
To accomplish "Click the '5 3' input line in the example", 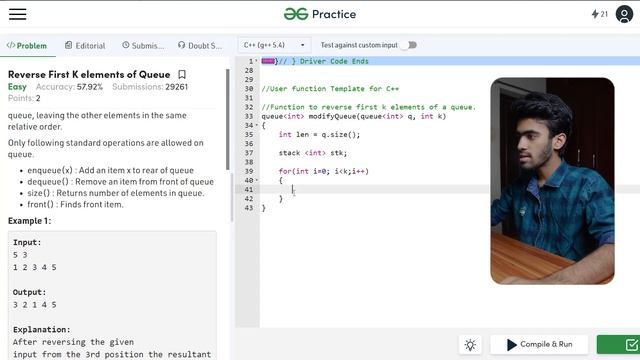I will pyautogui.click(x=20, y=255).
